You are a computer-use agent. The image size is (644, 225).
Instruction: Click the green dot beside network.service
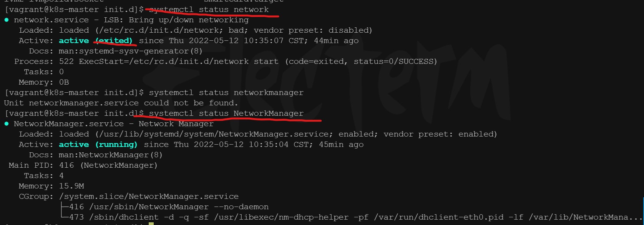(x=7, y=20)
